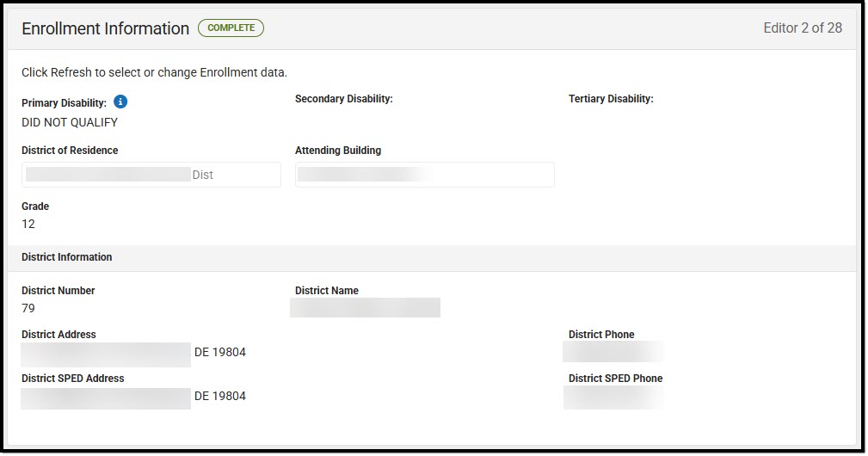
Task: Click the 'Editor 2 of 28' text
Action: point(803,28)
